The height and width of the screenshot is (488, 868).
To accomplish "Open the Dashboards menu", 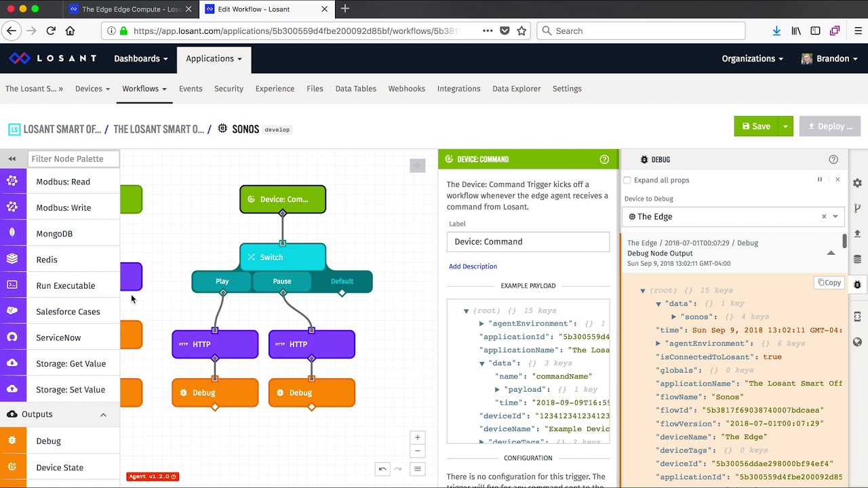I will 140,58.
